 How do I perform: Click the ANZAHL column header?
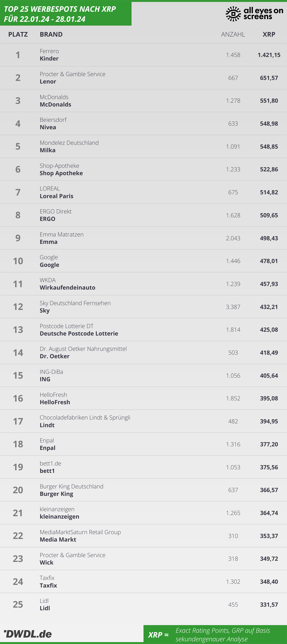[x=233, y=34]
